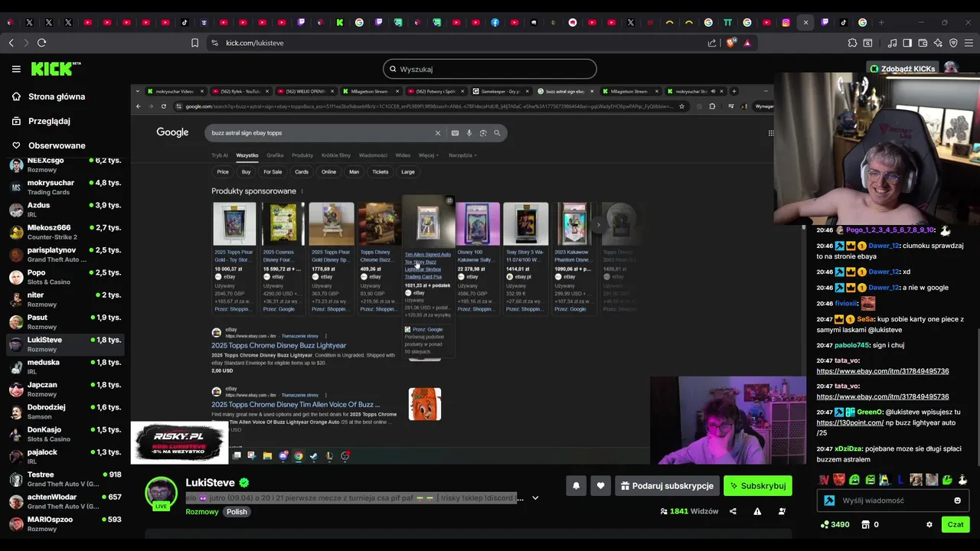Open Brave Rewards triangle icon

[748, 43]
